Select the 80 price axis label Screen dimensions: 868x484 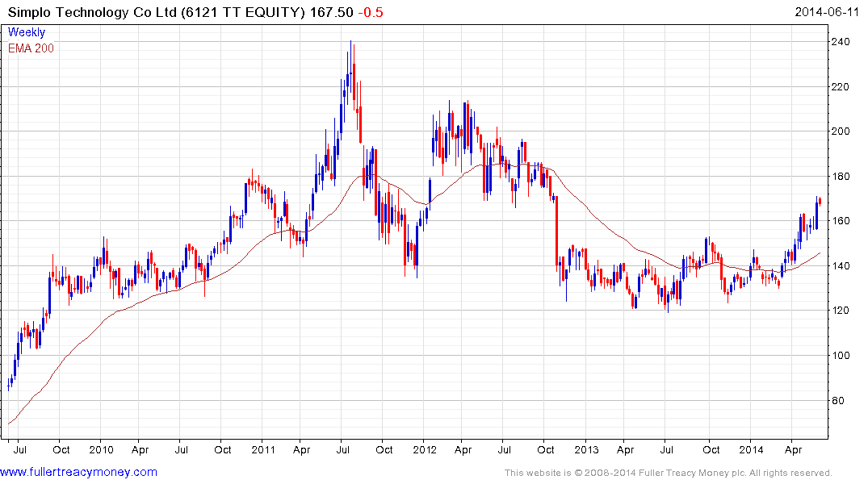[837, 400]
